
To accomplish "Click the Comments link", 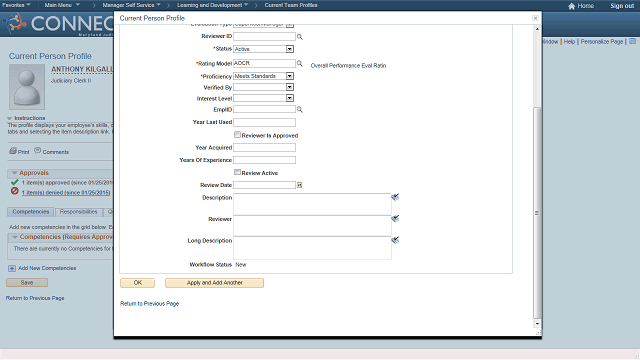I will point(56,152).
